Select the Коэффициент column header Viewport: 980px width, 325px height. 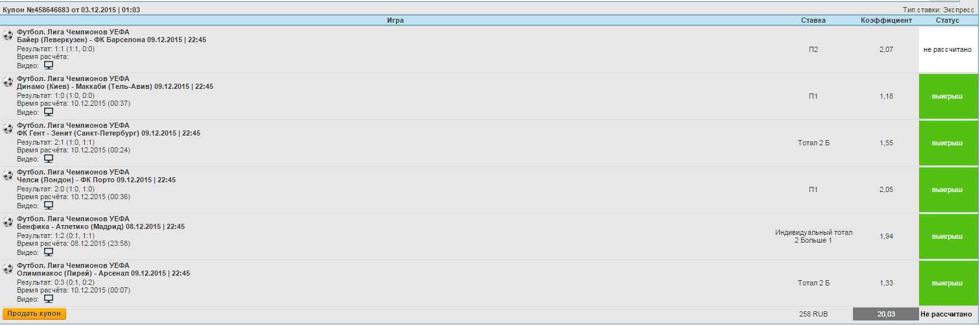[886, 21]
